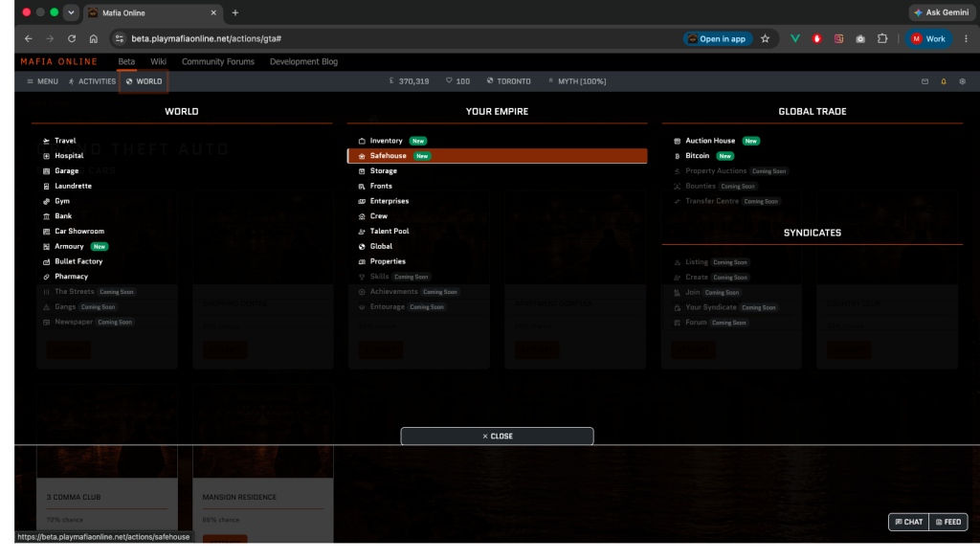The image size is (980, 560).
Task: Click the health value 100
Action: (458, 81)
